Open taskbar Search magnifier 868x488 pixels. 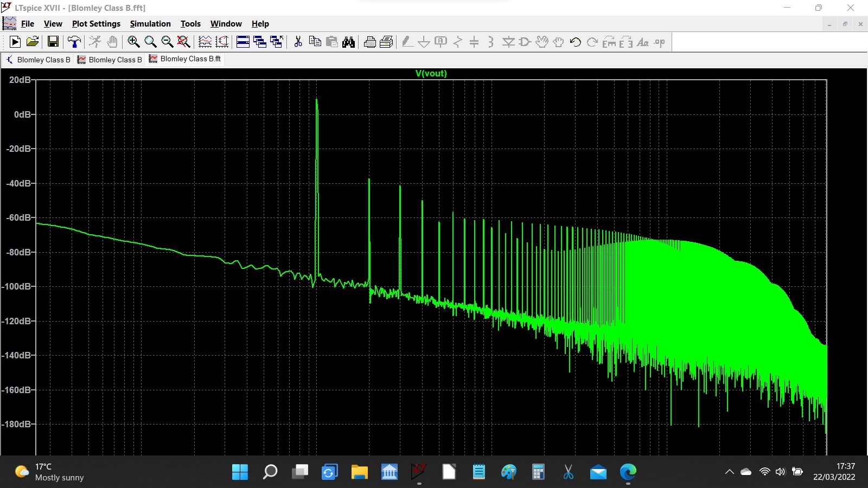click(x=270, y=472)
